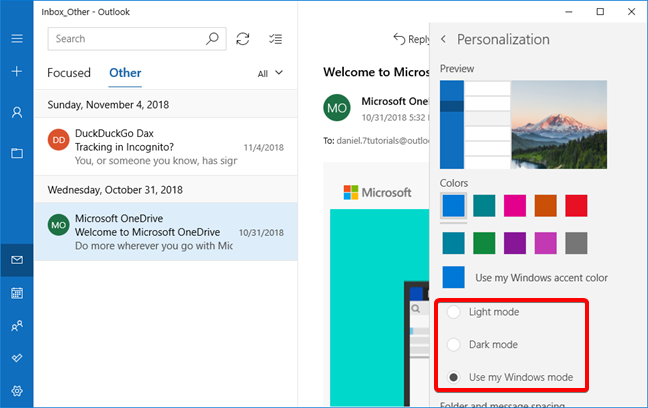Viewport: 648px width, 408px height.
Task: Sync this view with refresh icon
Action: 243,39
